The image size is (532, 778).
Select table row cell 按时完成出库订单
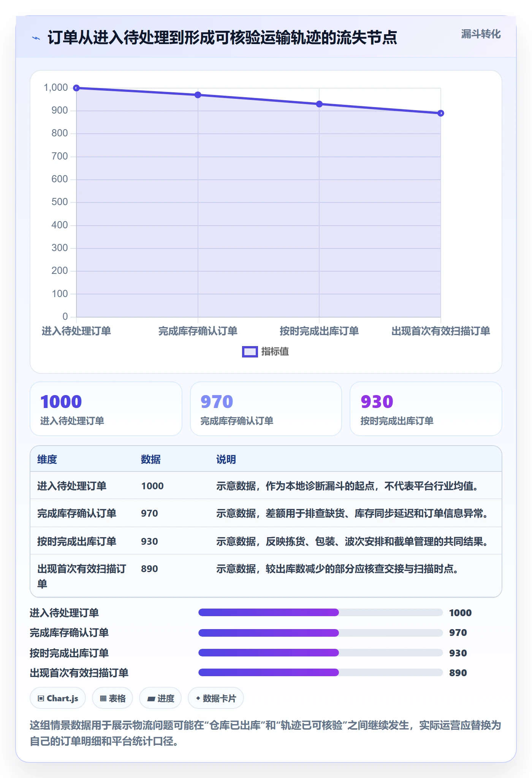(x=77, y=541)
